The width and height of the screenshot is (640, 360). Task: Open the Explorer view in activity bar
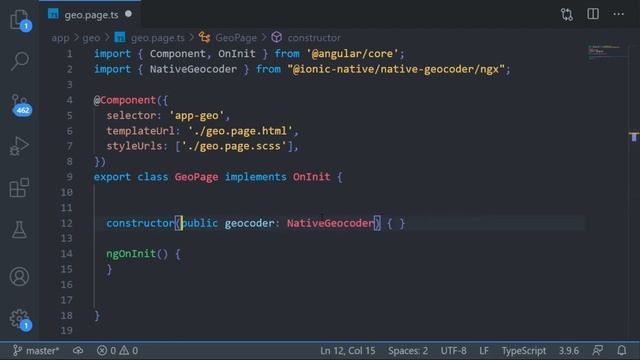click(x=19, y=19)
